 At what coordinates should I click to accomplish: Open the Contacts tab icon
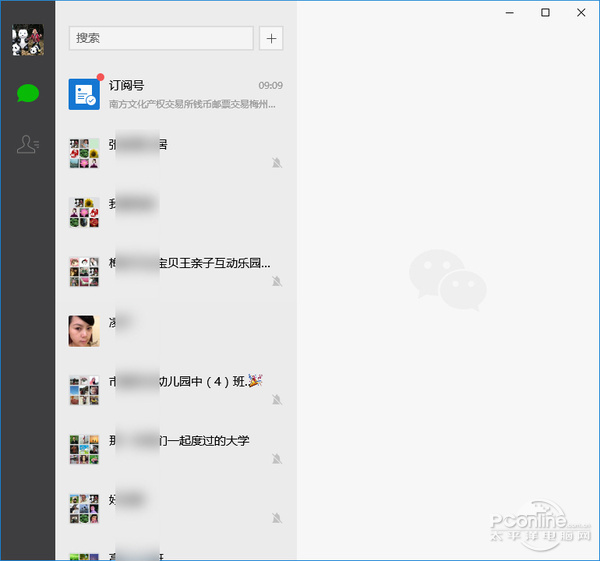pyautogui.click(x=28, y=144)
